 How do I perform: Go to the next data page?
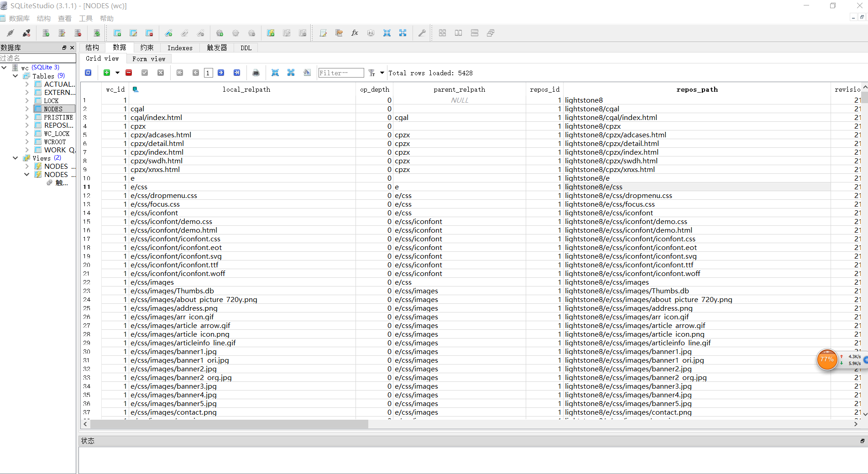pyautogui.click(x=221, y=73)
